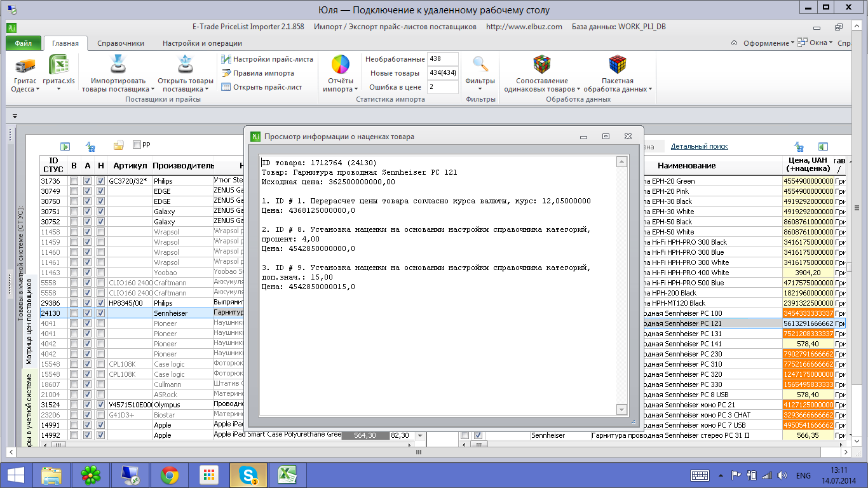Screen dimensions: 868x488
Task: Toggle column А checkbox for row 30749
Action: (88, 191)
